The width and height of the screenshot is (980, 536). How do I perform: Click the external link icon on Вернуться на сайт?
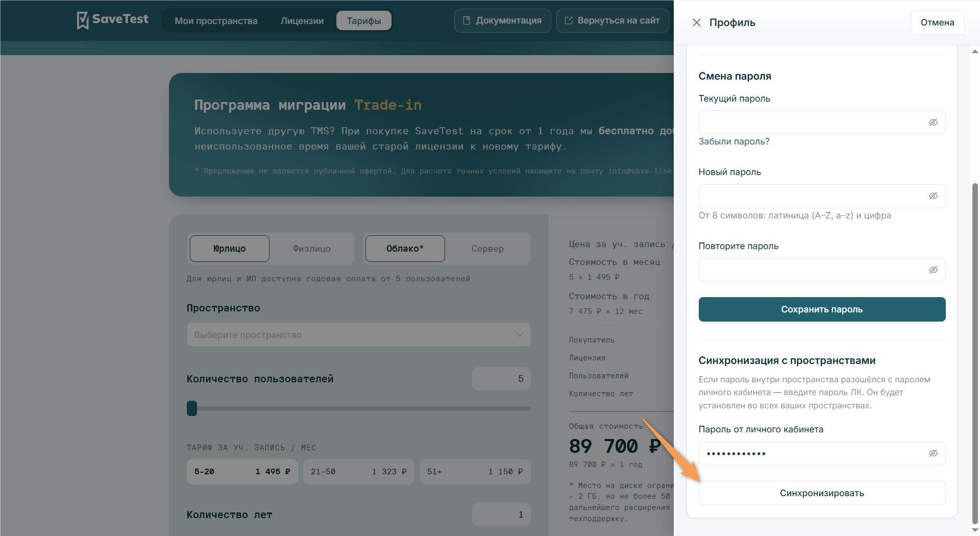[569, 20]
